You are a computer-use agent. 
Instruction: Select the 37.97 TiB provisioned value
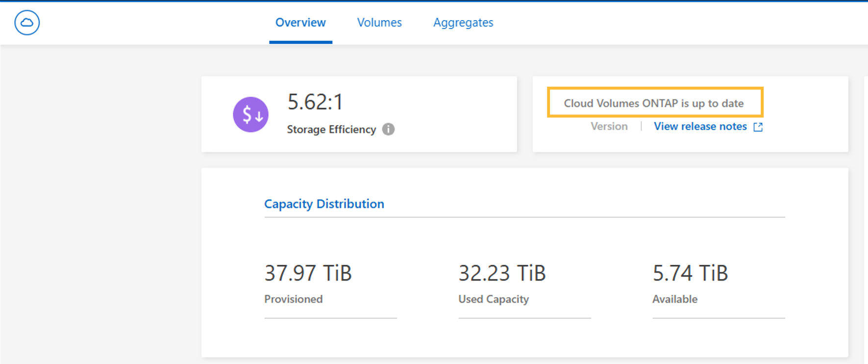click(x=308, y=273)
